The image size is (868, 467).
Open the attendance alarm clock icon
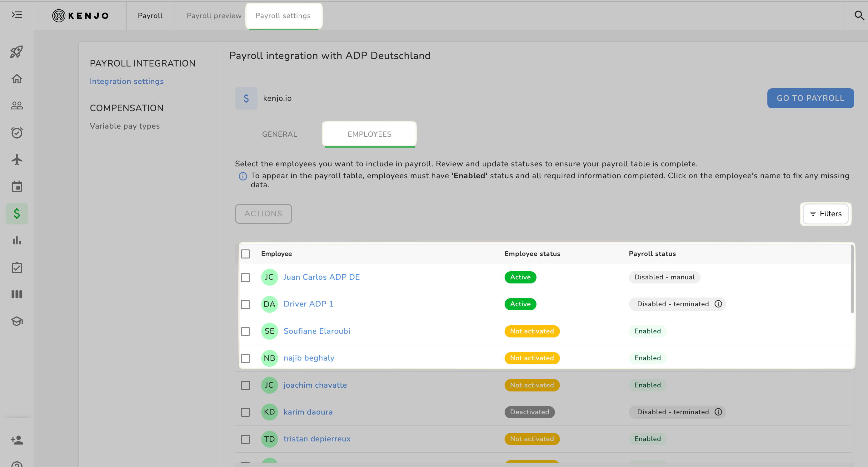tap(17, 133)
